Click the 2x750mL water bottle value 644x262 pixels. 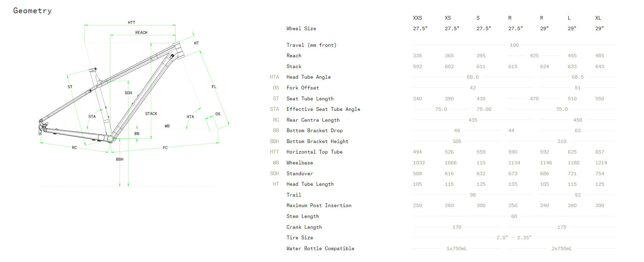click(x=562, y=248)
